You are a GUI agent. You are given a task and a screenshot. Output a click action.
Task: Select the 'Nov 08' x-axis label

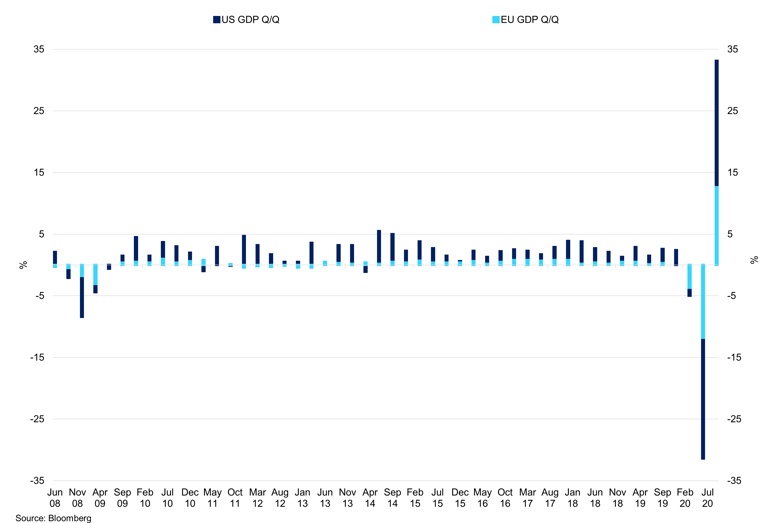[77, 499]
